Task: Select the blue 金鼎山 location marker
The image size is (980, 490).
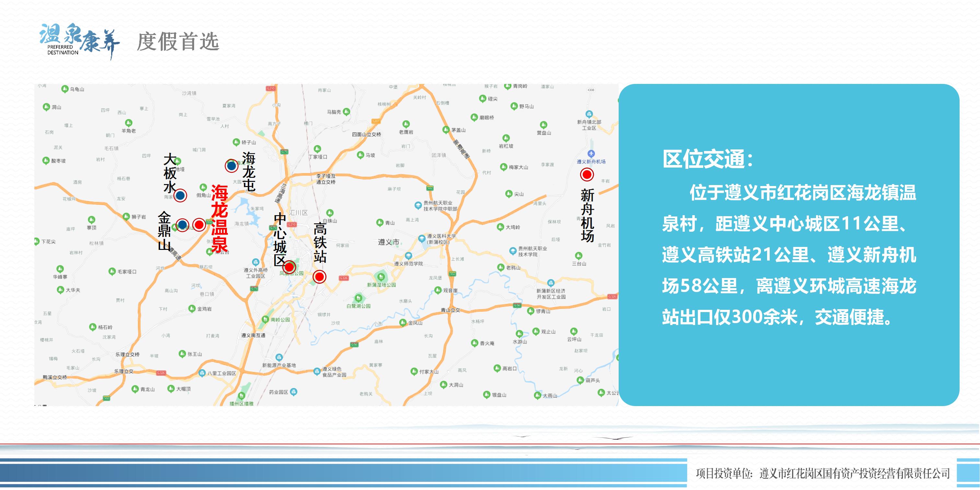Action: [182, 225]
